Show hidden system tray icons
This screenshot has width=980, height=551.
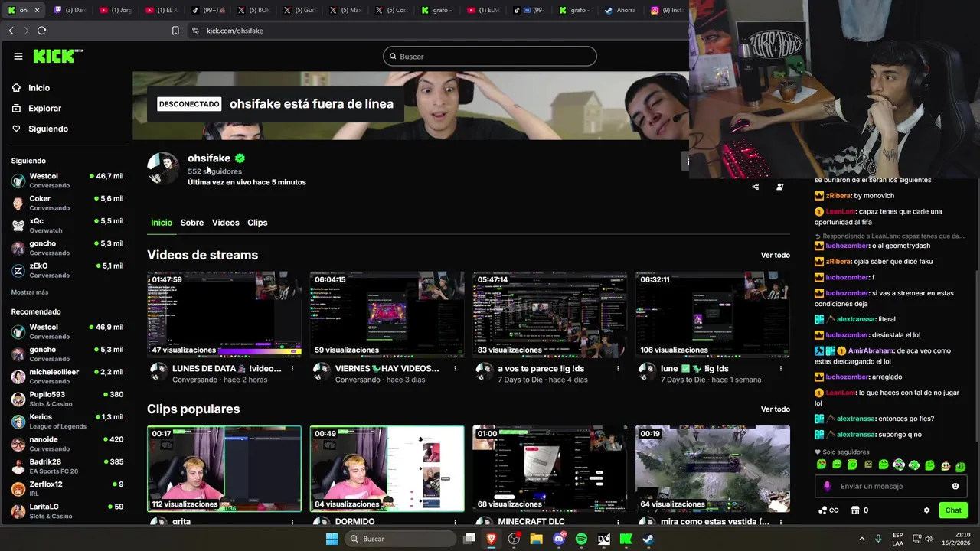point(861,539)
